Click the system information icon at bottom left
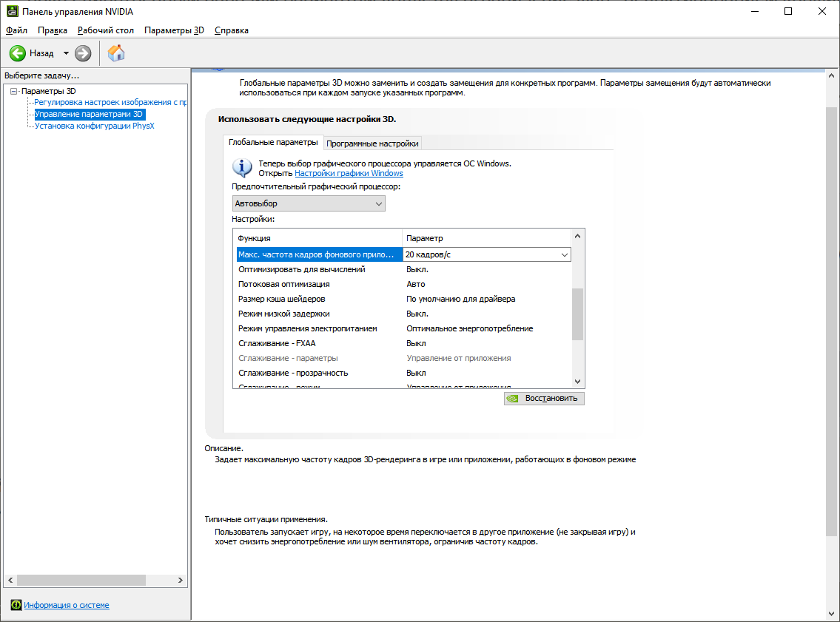 tap(16, 605)
